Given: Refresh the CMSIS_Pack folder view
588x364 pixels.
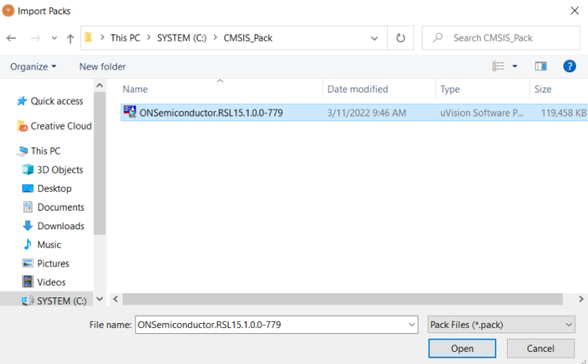Looking at the screenshot, I should point(401,38).
